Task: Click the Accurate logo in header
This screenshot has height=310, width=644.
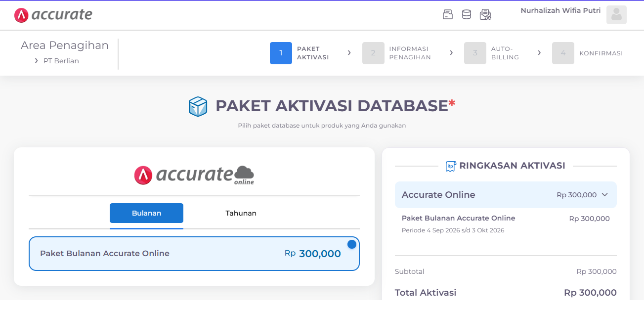Action: click(x=53, y=15)
